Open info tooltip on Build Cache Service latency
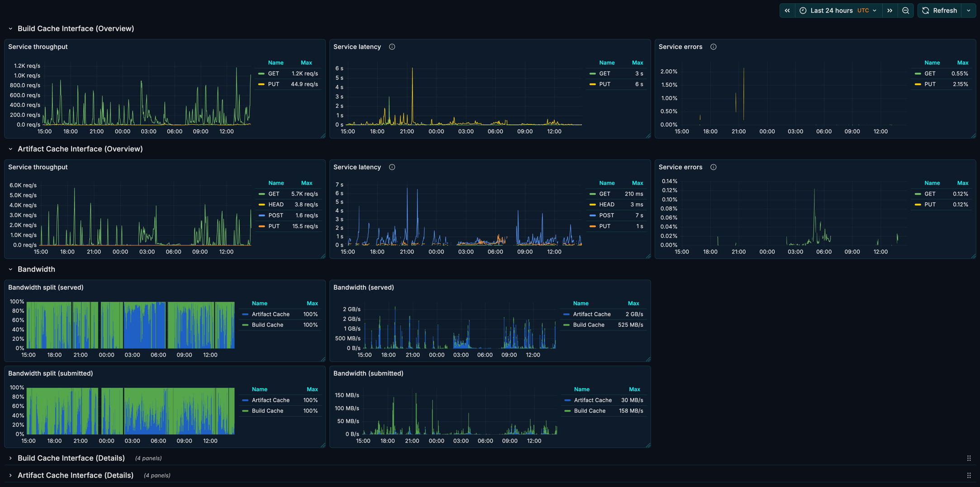The image size is (980, 487). [x=392, y=47]
